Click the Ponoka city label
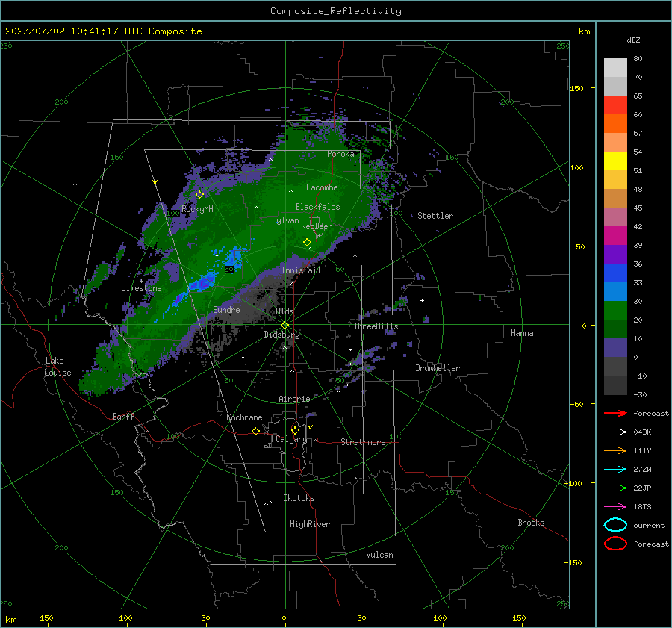The image size is (672, 628). pyautogui.click(x=340, y=154)
